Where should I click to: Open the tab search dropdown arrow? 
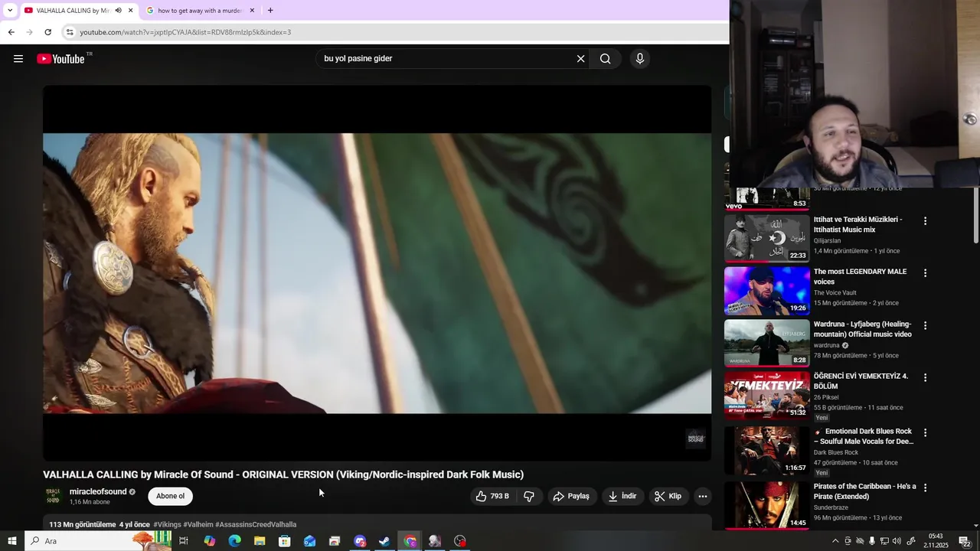coord(9,11)
